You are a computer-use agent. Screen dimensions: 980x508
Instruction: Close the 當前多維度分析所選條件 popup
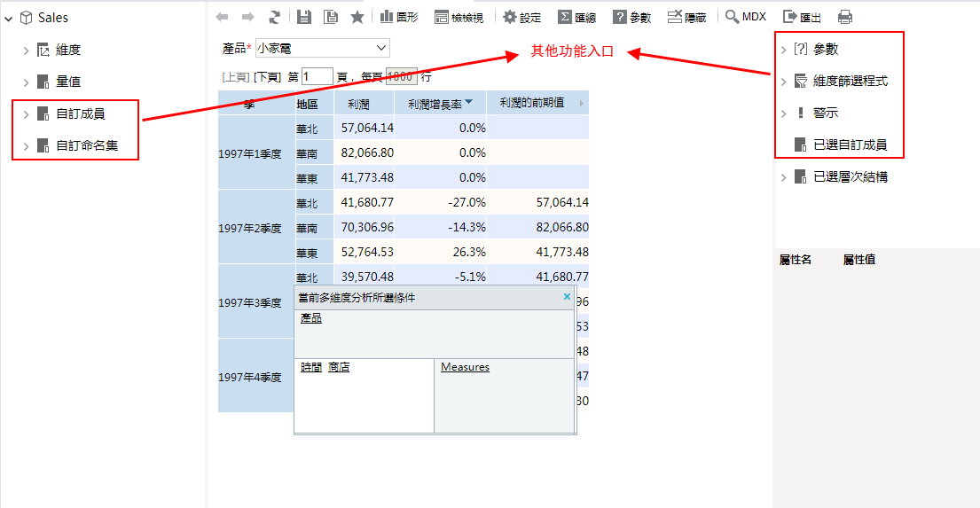point(567,297)
